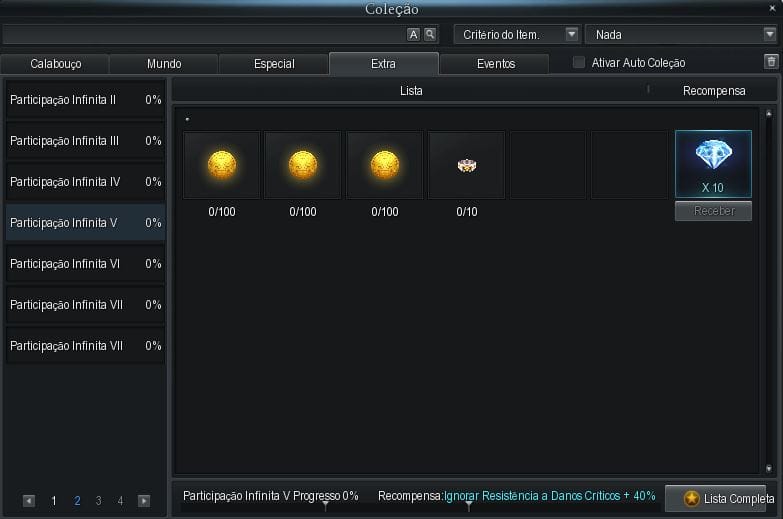Click the third gold coin item slot
Screen dimensions: 783x519
tap(385, 165)
